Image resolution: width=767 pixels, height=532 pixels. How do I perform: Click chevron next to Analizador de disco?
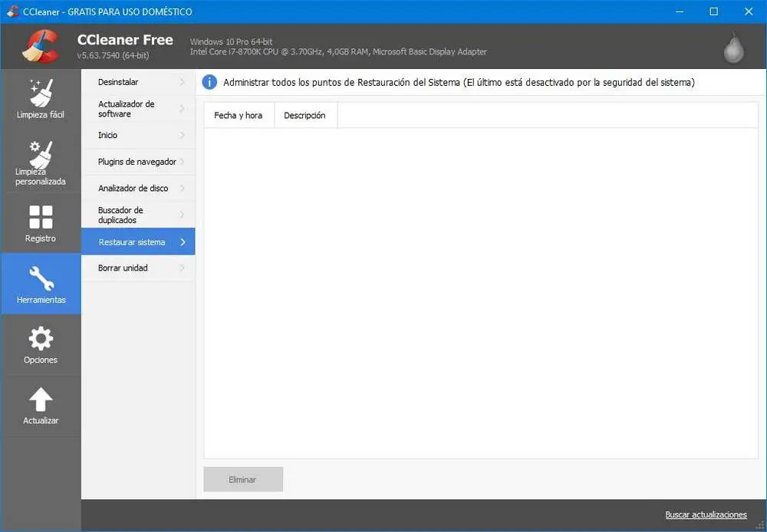[x=183, y=189]
